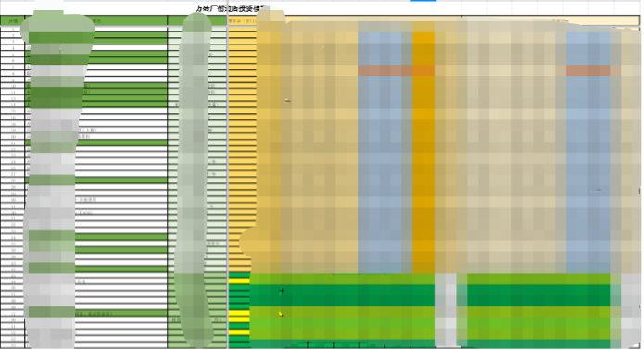Select the cell numbered 1 in the first column
The image size is (644, 350).
coord(13,29)
